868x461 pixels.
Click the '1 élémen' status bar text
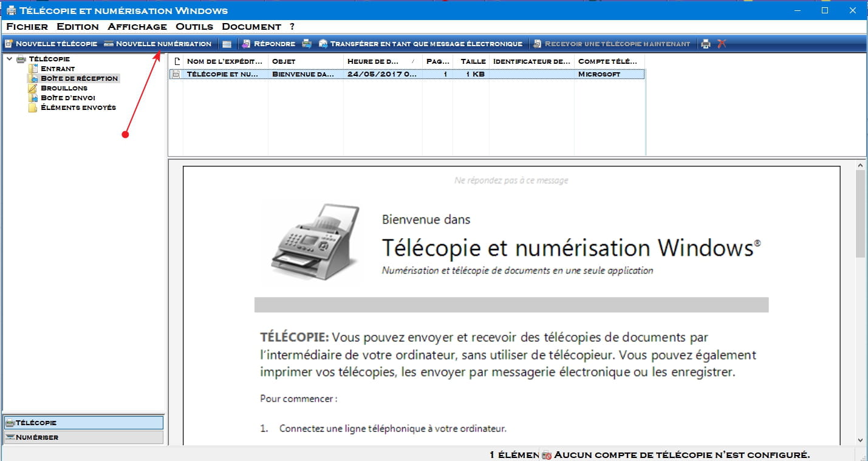pos(514,455)
